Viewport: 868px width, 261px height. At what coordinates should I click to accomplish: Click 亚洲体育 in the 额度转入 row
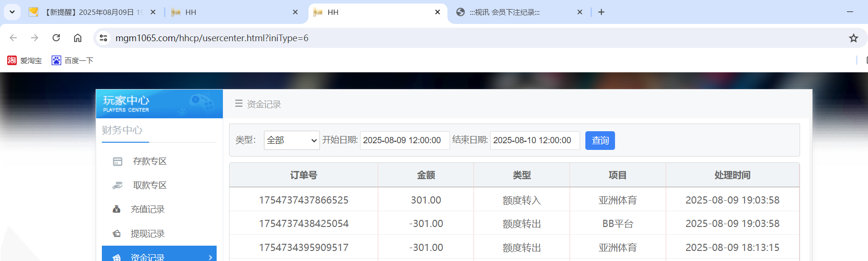point(617,200)
